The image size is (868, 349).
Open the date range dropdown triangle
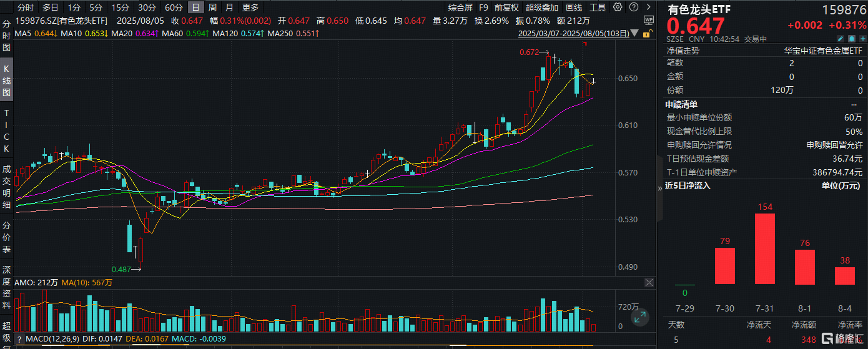point(635,34)
